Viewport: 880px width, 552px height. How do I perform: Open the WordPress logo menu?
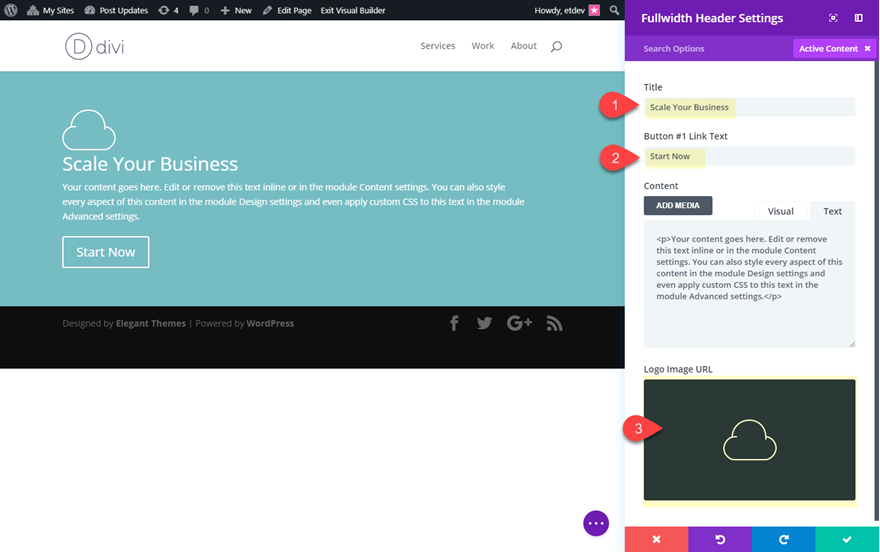tap(11, 10)
